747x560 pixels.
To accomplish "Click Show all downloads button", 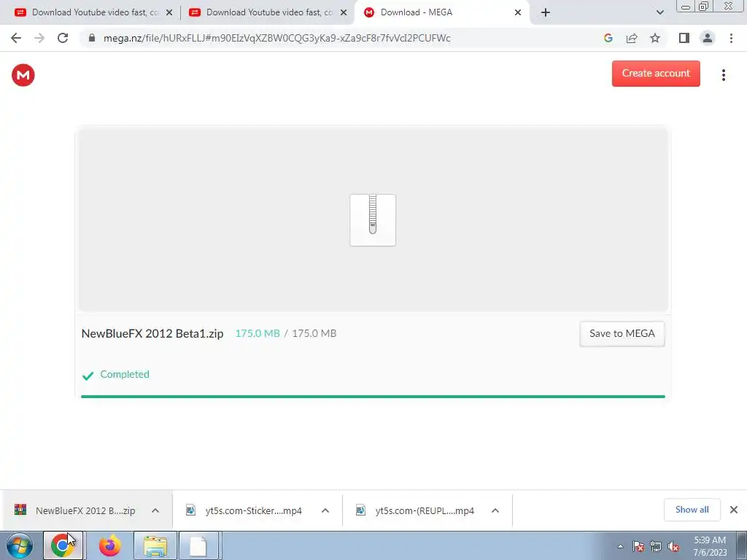I will [692, 510].
